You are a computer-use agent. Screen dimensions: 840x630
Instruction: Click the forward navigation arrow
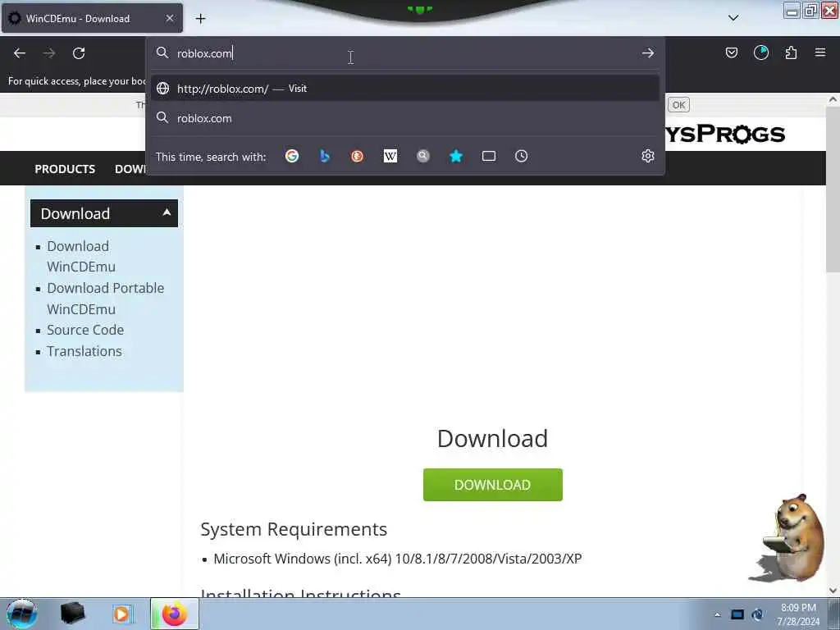tap(49, 53)
